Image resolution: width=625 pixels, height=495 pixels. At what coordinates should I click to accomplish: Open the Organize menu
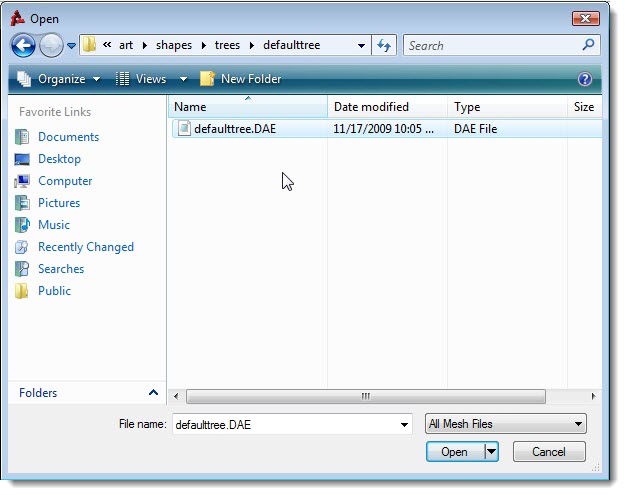pyautogui.click(x=59, y=79)
